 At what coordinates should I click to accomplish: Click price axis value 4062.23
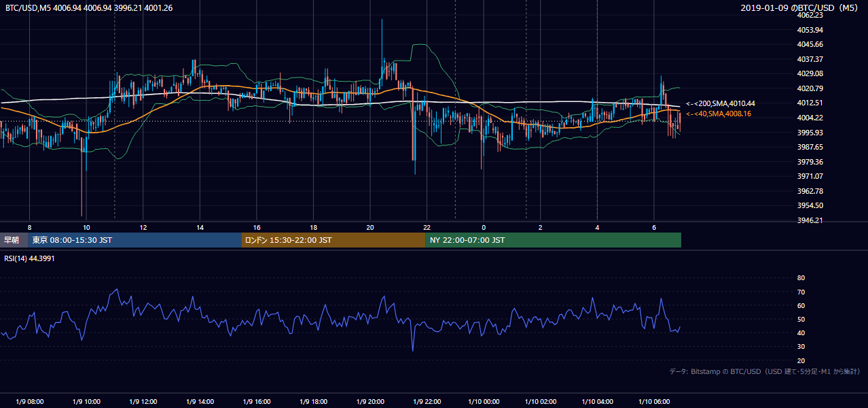click(810, 15)
